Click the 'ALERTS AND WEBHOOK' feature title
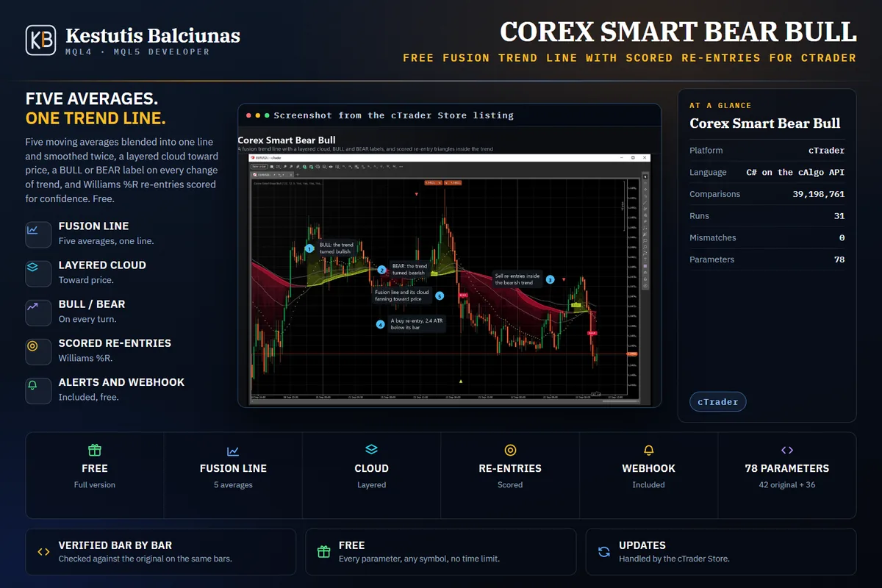The height and width of the screenshot is (588, 882). [121, 382]
